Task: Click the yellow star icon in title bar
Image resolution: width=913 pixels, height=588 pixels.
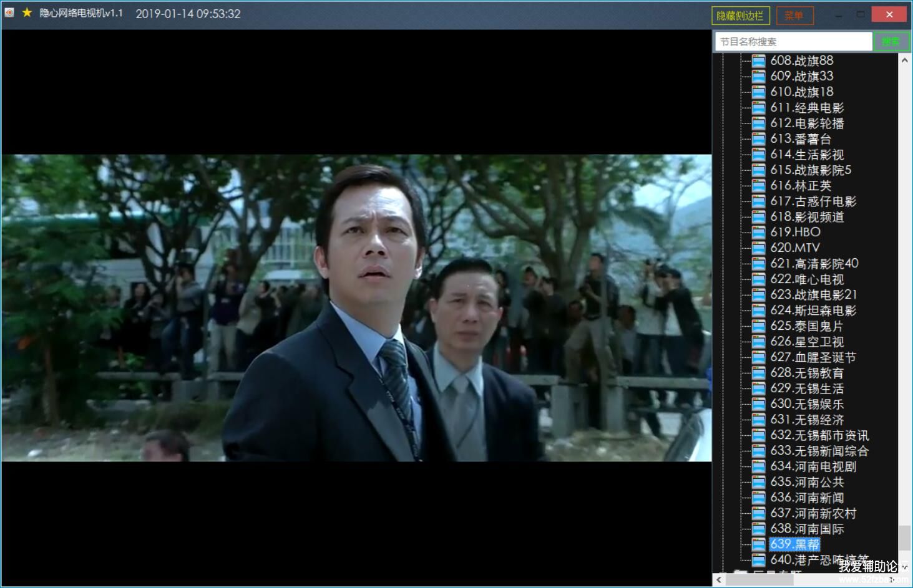Action: click(x=27, y=13)
